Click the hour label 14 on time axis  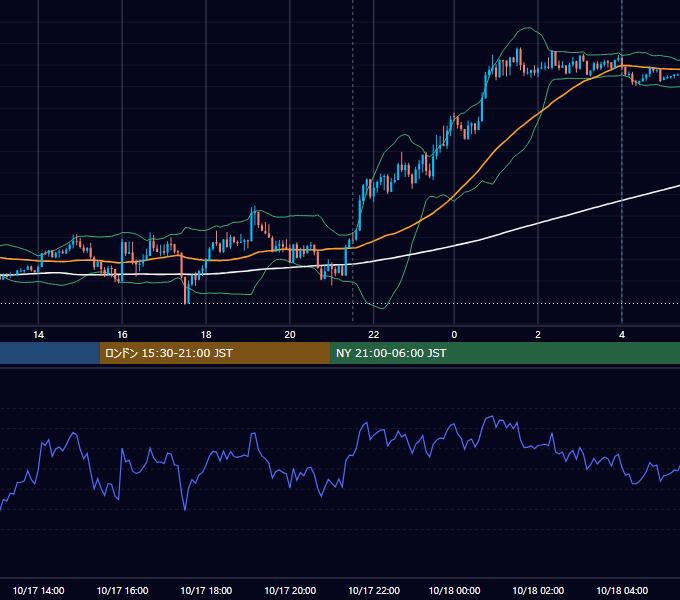point(39,335)
